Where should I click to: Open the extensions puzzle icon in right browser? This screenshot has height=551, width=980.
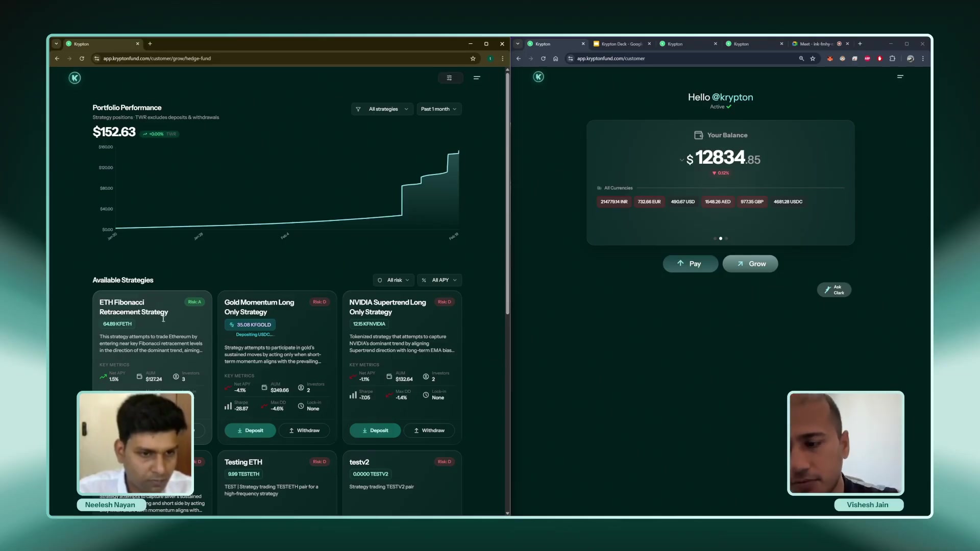click(x=892, y=59)
